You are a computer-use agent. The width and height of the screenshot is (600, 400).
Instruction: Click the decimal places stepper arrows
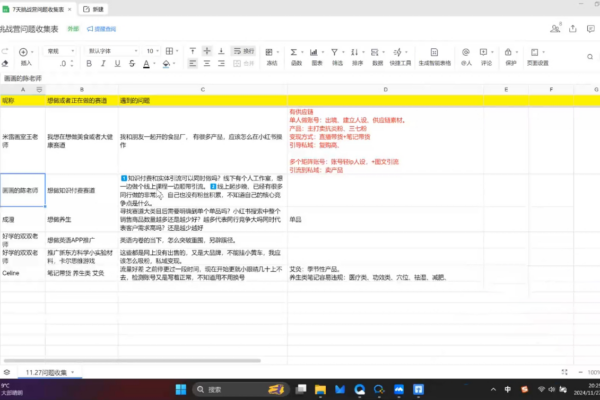point(72,64)
